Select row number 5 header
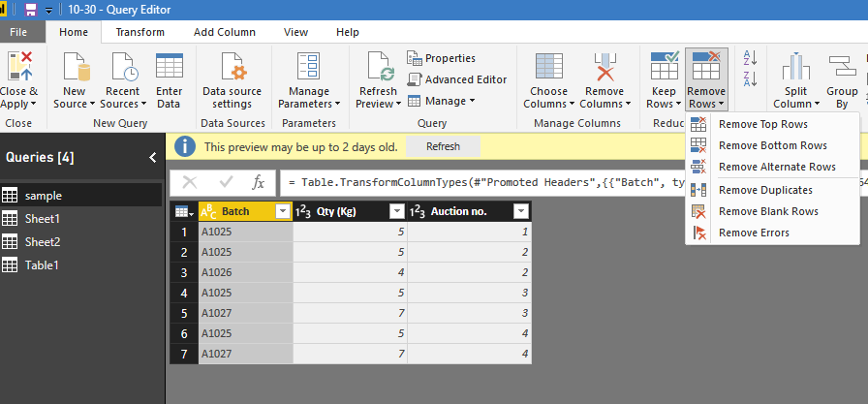The height and width of the screenshot is (404, 868). (x=184, y=313)
